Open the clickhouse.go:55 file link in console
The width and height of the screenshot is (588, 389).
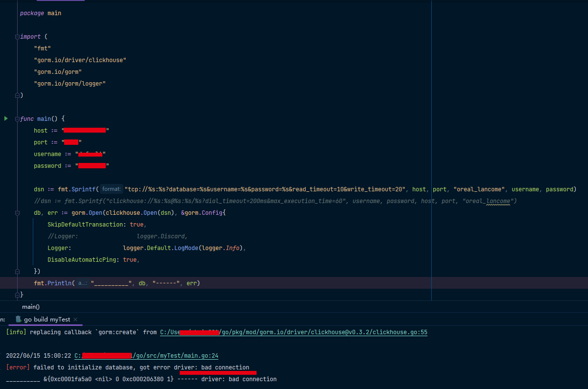[294, 332]
